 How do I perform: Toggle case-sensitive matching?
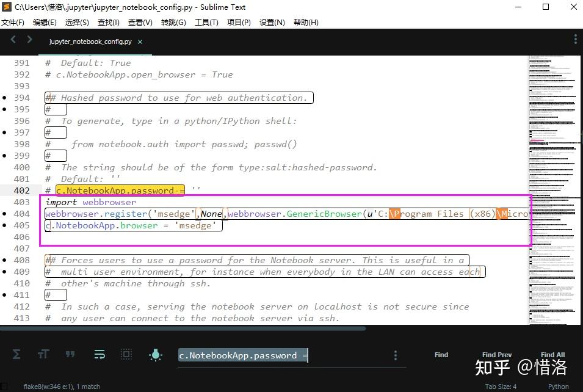43,354
